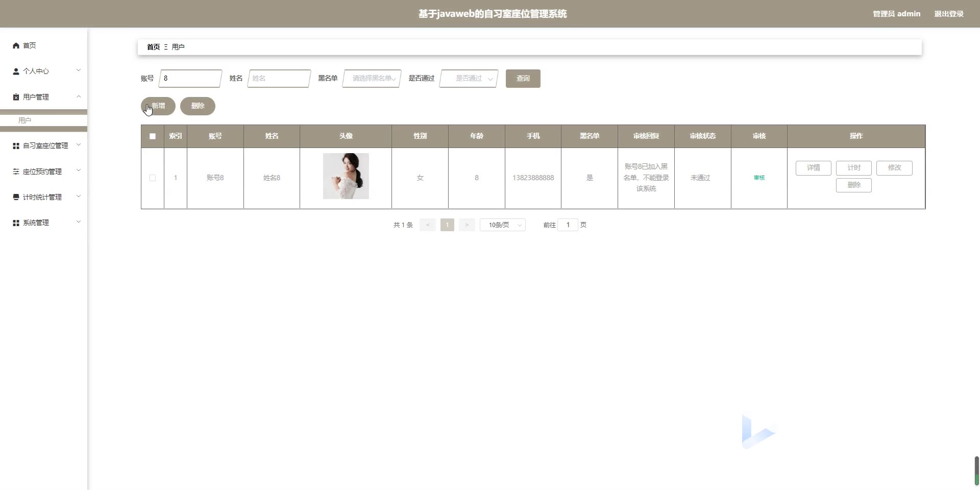Click the sliders icon beside 座位预约管理
The width and height of the screenshot is (980, 490).
point(16,171)
